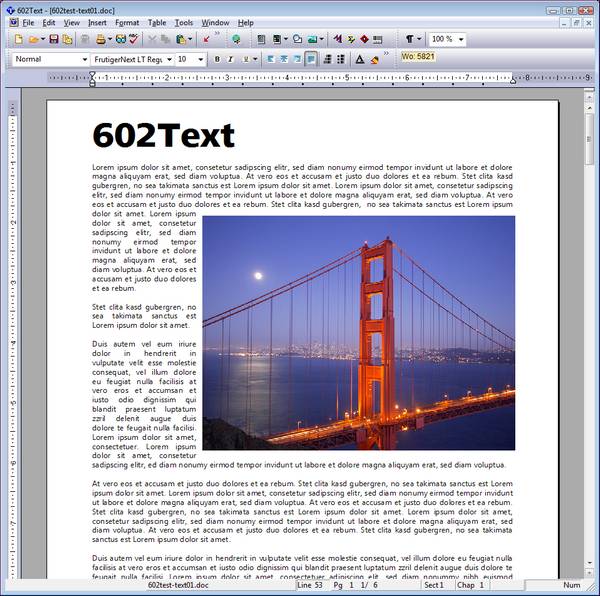Viewport: 600px width, 596px height.
Task: Open the Help menu
Action: [246, 23]
